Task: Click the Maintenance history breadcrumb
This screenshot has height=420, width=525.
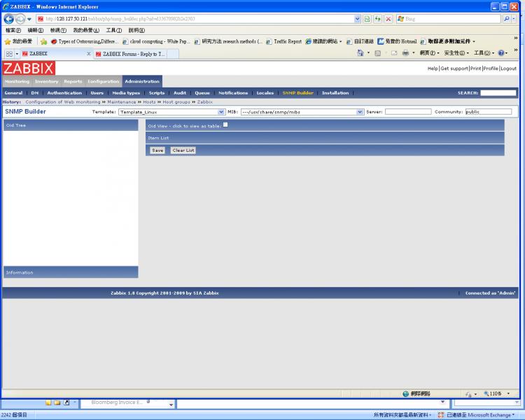Action: (122, 101)
